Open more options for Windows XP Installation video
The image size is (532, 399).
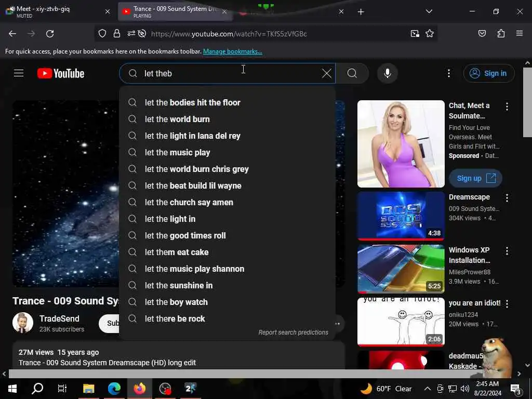(507, 251)
